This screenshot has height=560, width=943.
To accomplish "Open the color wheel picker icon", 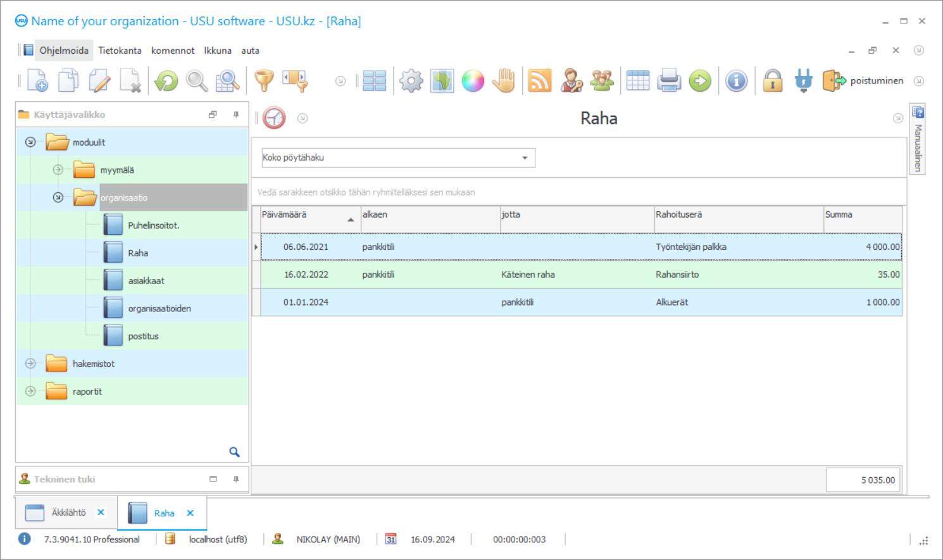I will click(473, 81).
